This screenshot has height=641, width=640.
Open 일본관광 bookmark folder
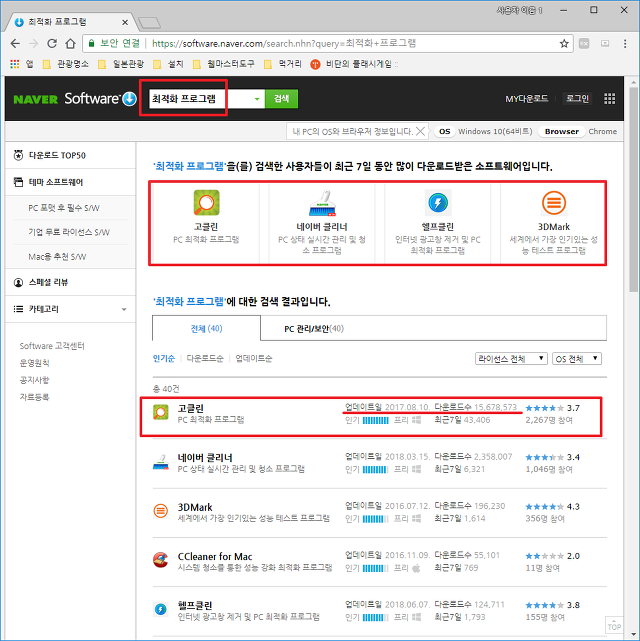pos(121,64)
